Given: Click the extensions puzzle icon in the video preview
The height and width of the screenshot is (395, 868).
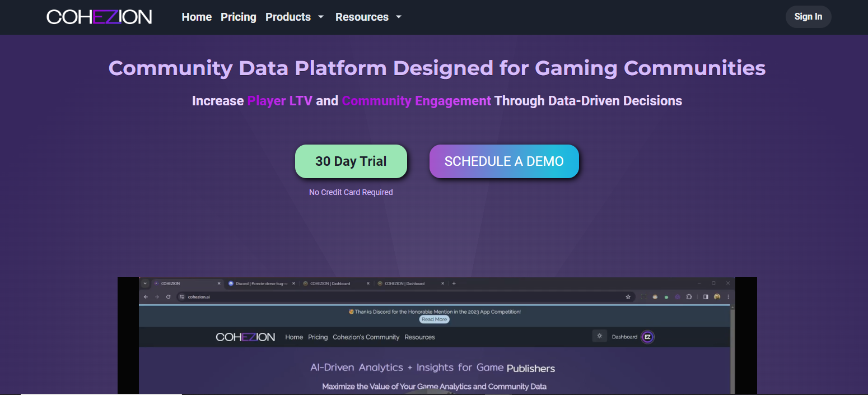Looking at the screenshot, I should pos(689,297).
